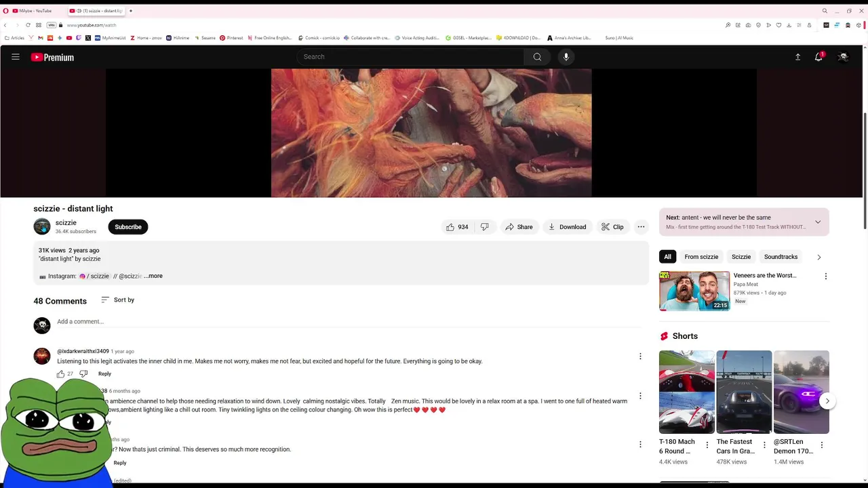The image size is (868, 488).
Task: Select the All filter chip
Action: point(667,257)
